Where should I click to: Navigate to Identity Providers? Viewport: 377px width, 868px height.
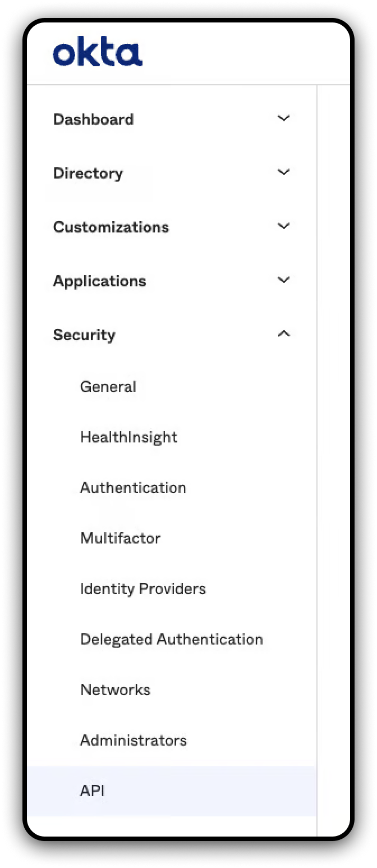[x=142, y=588]
